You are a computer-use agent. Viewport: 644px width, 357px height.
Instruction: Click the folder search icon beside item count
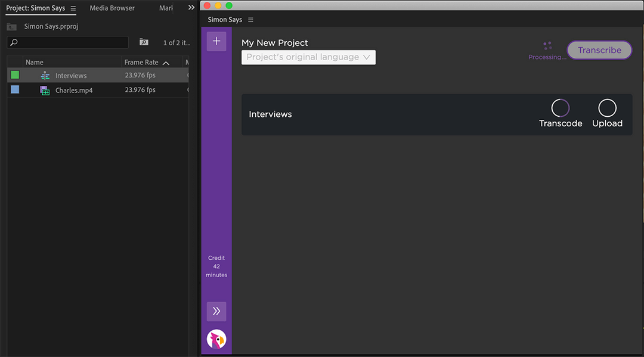coord(143,42)
